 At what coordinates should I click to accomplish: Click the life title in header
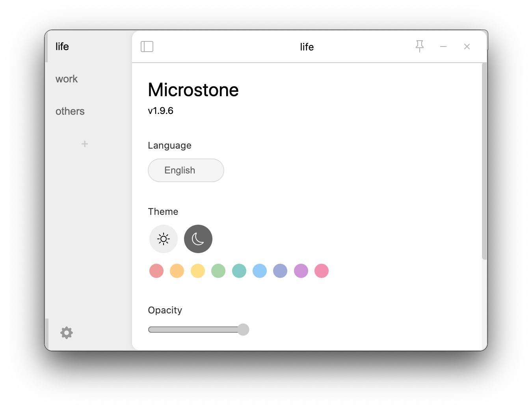[x=307, y=47]
